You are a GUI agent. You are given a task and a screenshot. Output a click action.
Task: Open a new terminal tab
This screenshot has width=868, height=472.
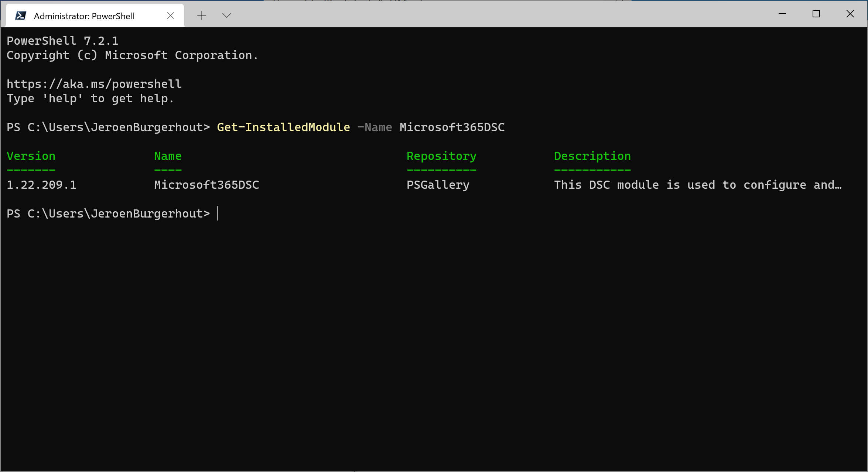coord(202,15)
